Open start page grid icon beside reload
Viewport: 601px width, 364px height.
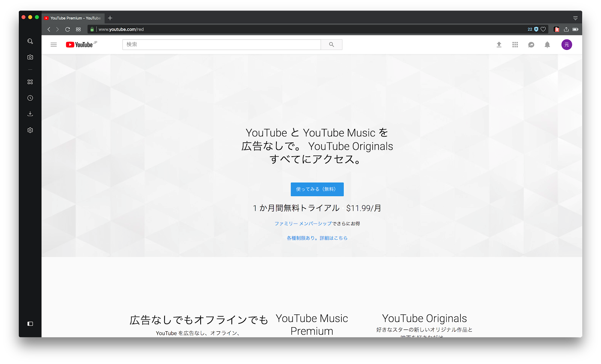click(78, 29)
